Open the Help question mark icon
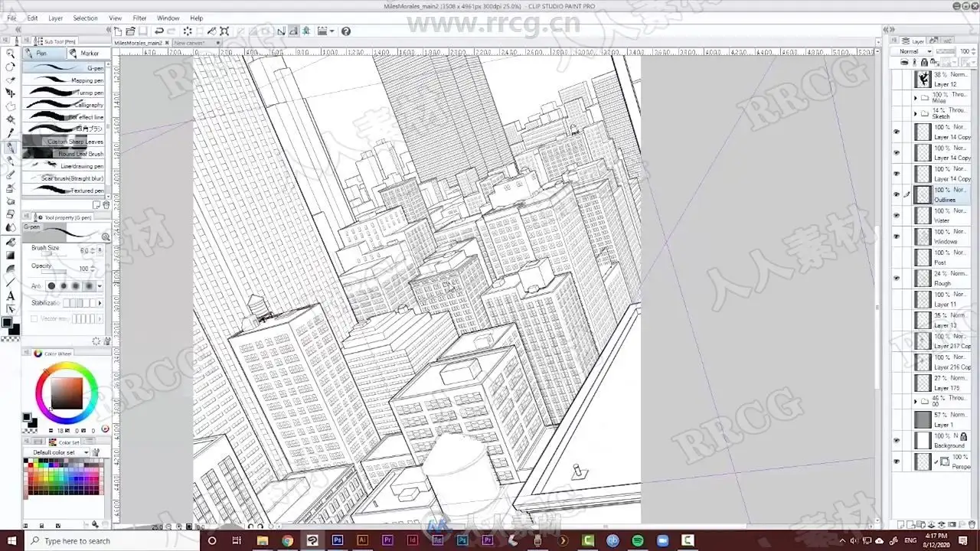The width and height of the screenshot is (980, 551). pos(346,31)
